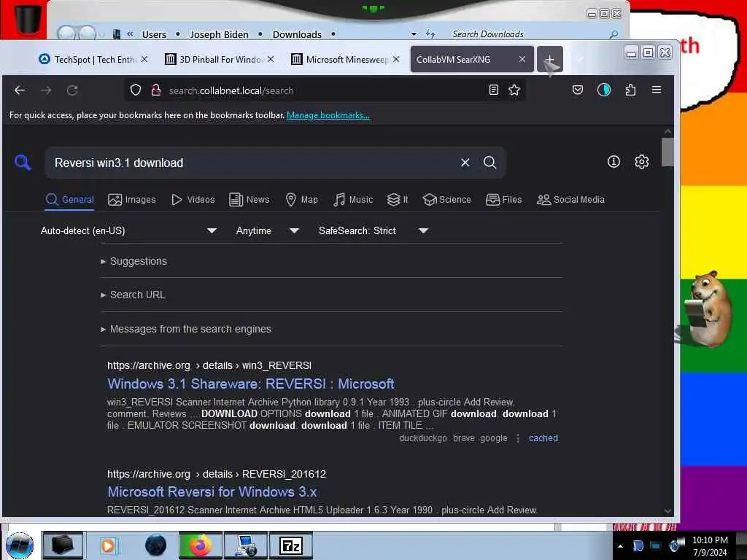
Task: Click the half-moon dark mode extension icon
Action: 603,90
